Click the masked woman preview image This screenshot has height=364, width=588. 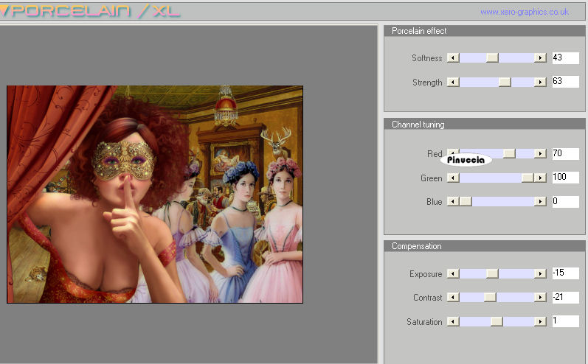tap(154, 195)
